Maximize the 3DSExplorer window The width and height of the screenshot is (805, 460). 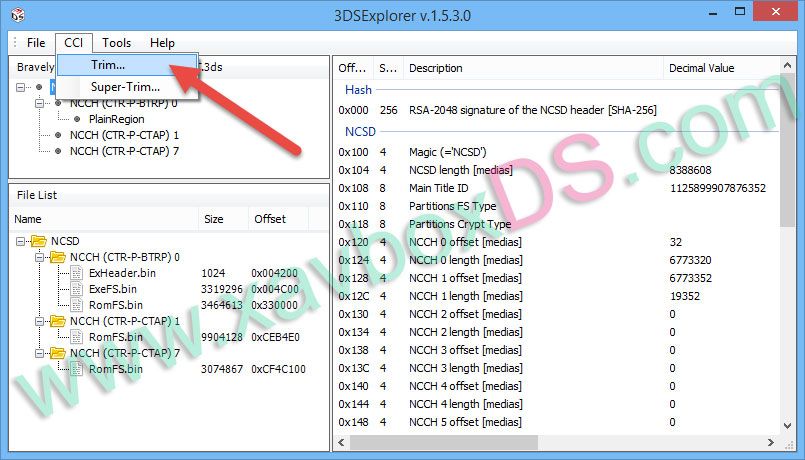pos(740,12)
